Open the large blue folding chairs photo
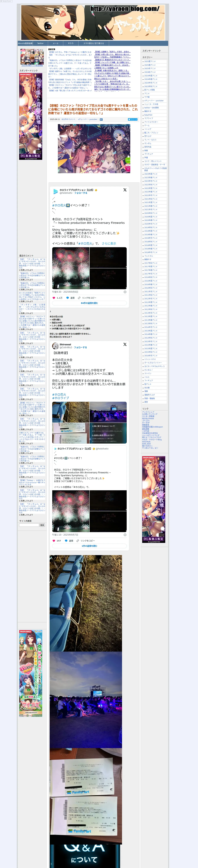The image size is (198, 868). pos(86,603)
